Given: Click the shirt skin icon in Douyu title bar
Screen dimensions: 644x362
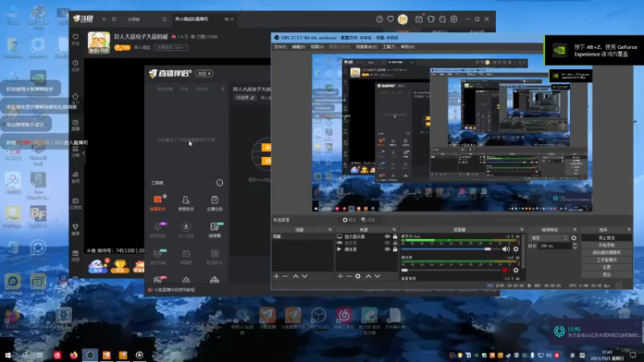Looking at the screenshot, I should click(431, 19).
